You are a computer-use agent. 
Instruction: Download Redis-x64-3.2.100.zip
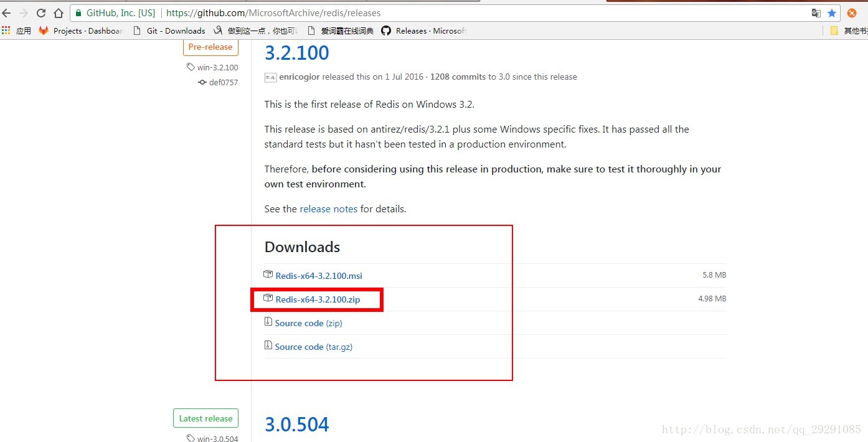click(x=318, y=299)
